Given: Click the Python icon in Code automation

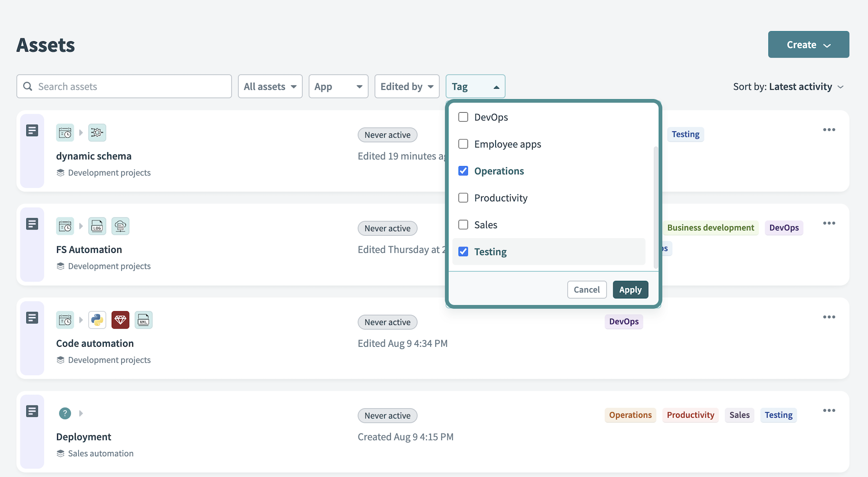Looking at the screenshot, I should point(97,320).
